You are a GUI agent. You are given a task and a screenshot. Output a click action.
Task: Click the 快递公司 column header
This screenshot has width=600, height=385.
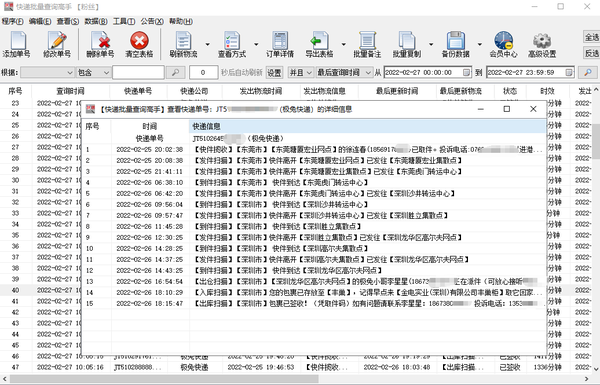click(194, 91)
